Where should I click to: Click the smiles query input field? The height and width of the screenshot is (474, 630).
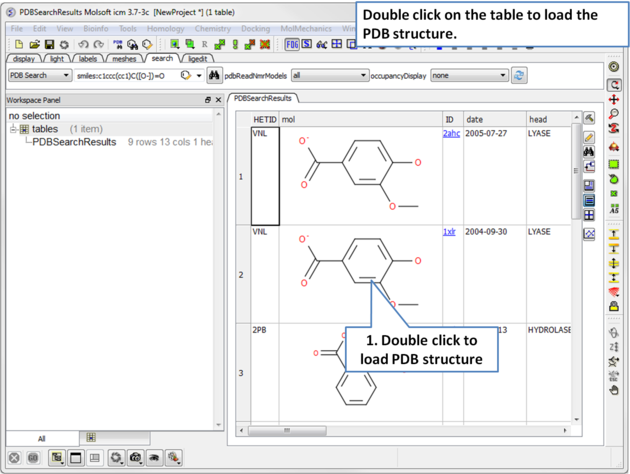125,75
